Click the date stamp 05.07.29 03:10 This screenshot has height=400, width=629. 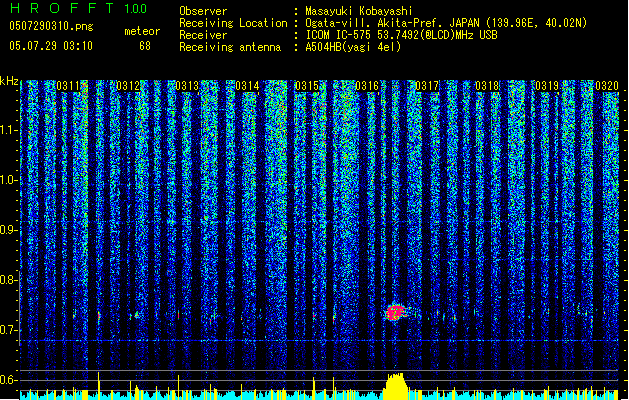(51, 46)
